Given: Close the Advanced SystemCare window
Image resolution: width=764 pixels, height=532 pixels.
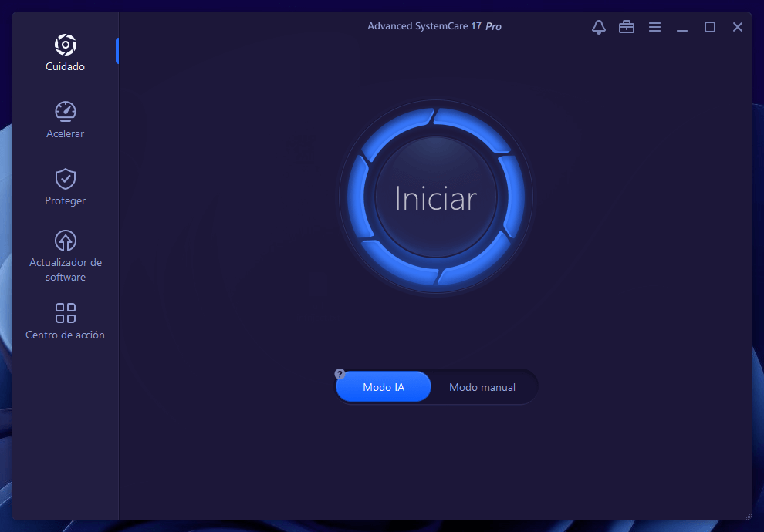Looking at the screenshot, I should [x=738, y=27].
